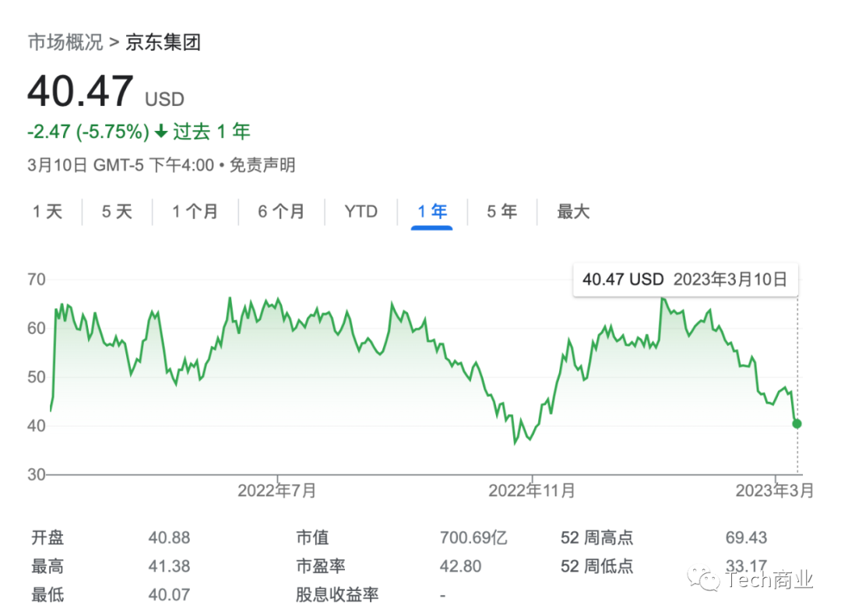Click the 69.43 52-week high value
The height and width of the screenshot is (616, 841).
tap(746, 537)
